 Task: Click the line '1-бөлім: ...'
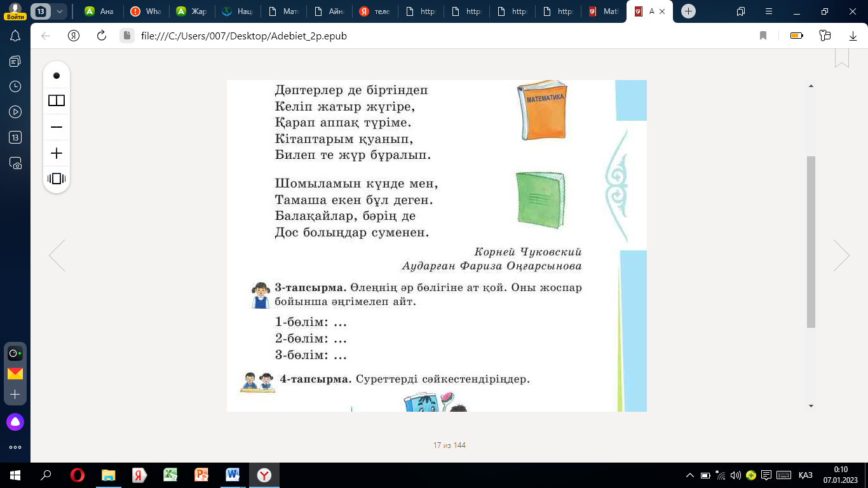pyautogui.click(x=311, y=322)
